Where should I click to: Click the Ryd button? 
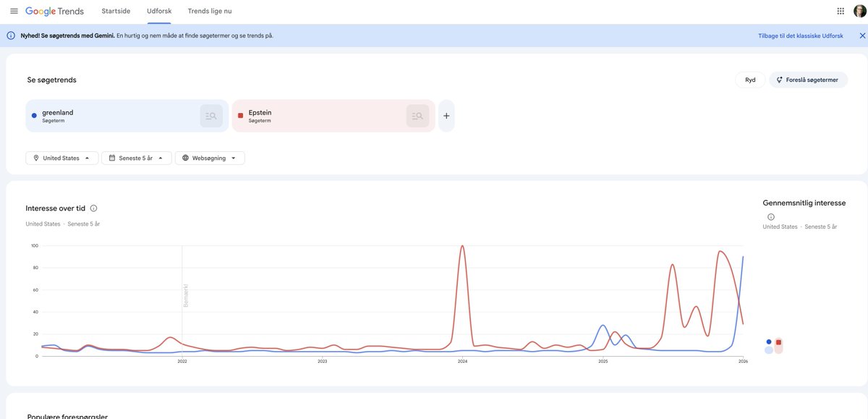tap(750, 80)
